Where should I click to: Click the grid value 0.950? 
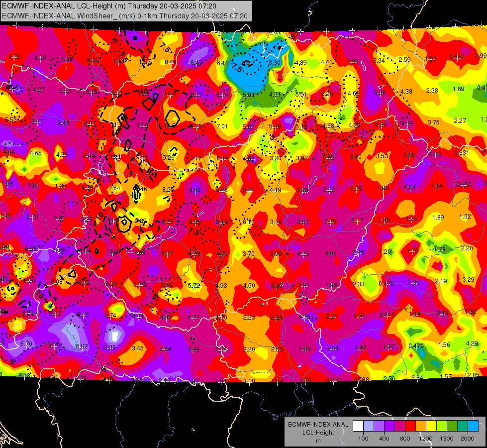click(x=464, y=184)
